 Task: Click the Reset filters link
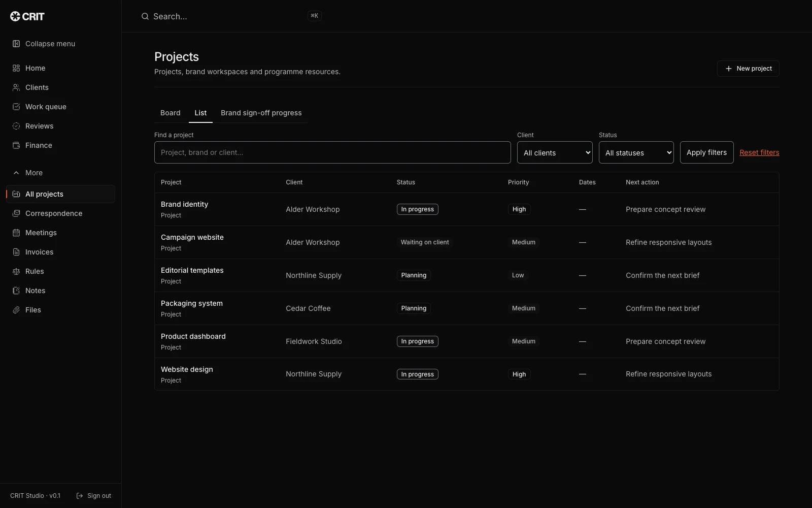point(759,152)
